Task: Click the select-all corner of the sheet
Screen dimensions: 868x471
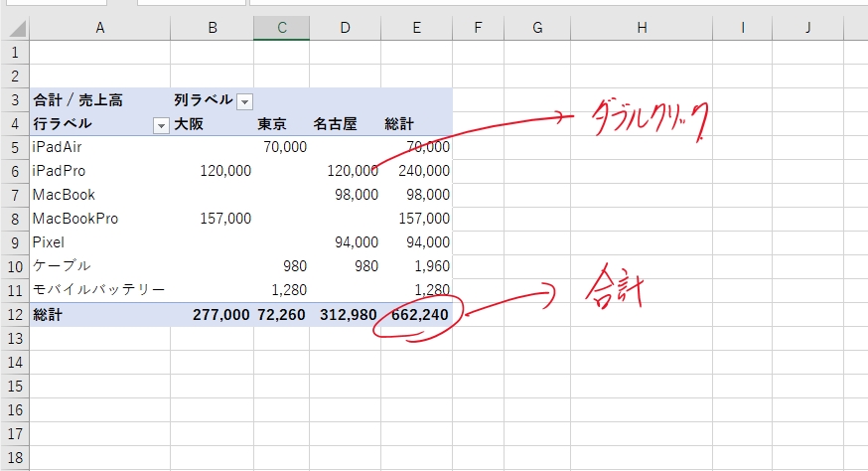Action: coord(15,28)
